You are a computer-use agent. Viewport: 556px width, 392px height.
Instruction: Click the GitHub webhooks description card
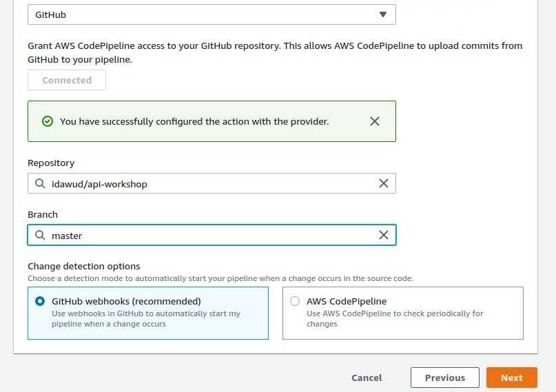pyautogui.click(x=148, y=313)
